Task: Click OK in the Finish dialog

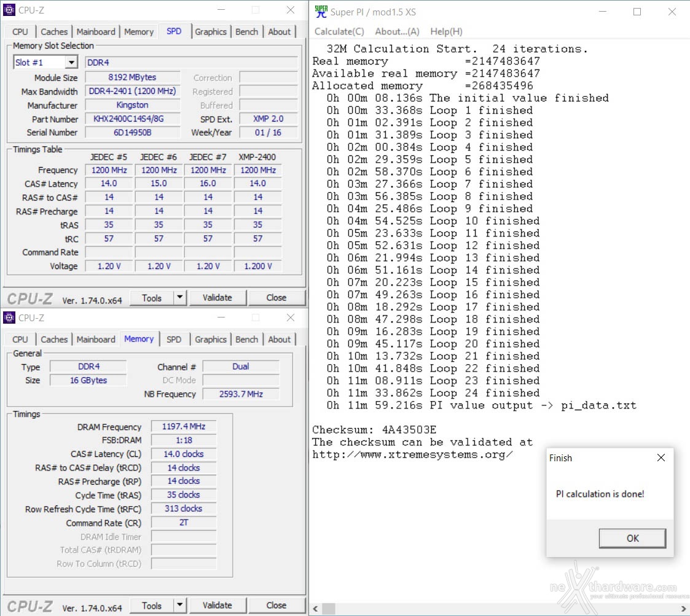Action: (632, 538)
